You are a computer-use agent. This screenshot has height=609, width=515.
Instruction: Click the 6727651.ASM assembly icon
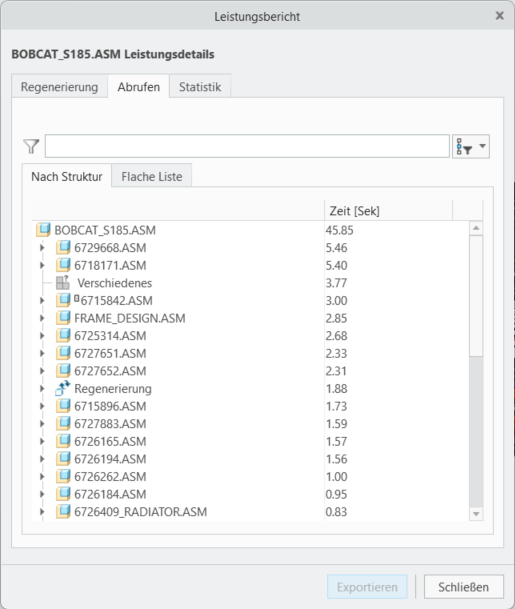[x=63, y=353]
